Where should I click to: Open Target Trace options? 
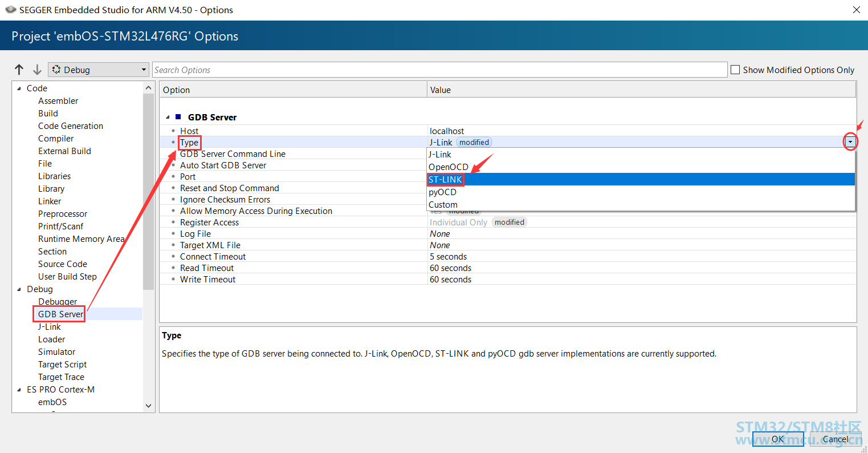(61, 377)
